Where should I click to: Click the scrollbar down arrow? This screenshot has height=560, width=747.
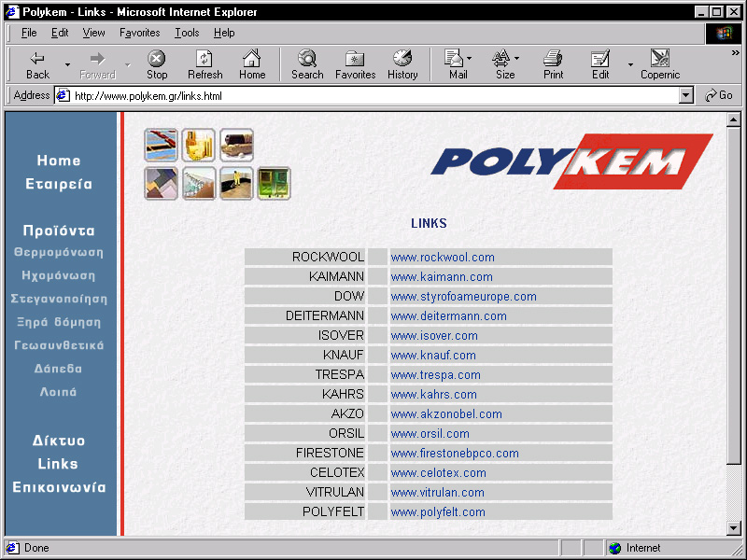click(x=734, y=527)
